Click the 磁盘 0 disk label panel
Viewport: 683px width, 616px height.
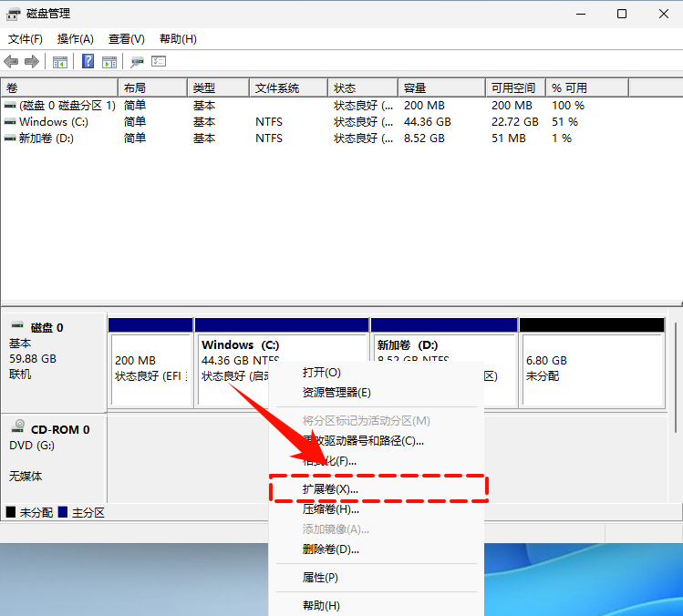coord(53,351)
